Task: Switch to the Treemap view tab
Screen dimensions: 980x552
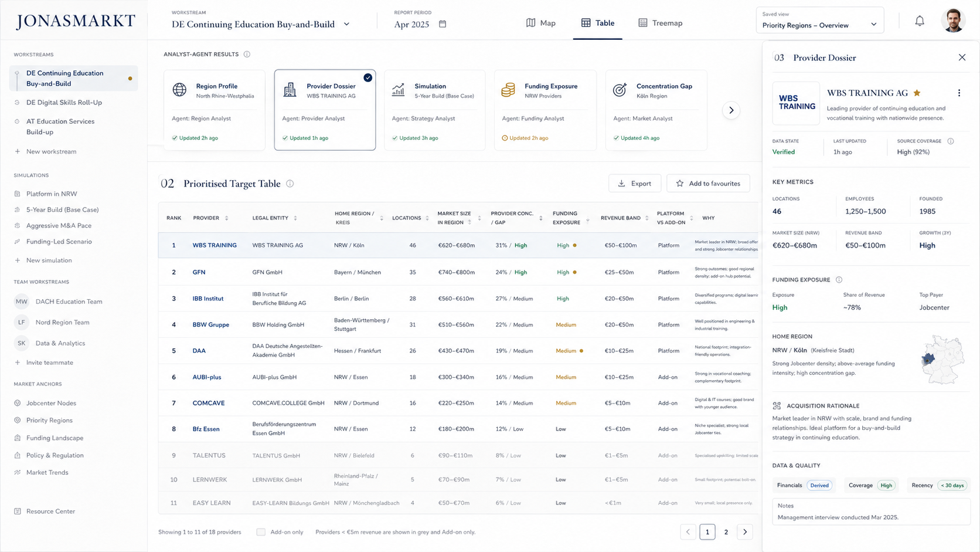Action: [x=660, y=23]
